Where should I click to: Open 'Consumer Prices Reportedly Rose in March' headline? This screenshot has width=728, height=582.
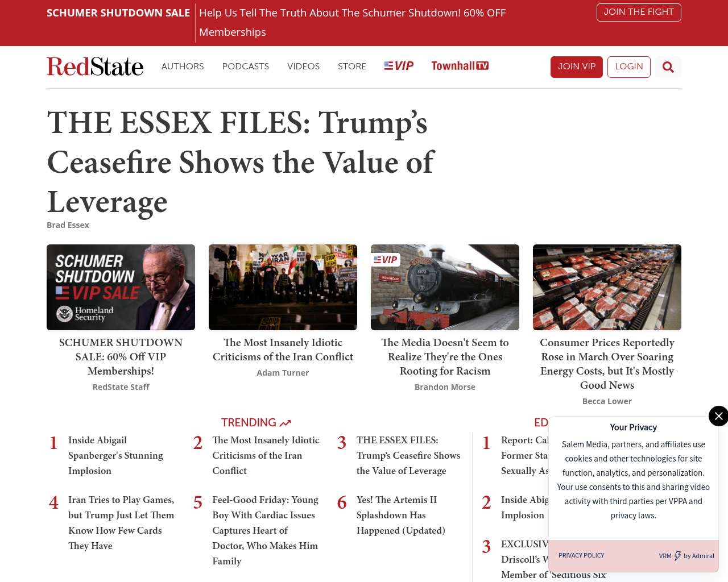(607, 364)
